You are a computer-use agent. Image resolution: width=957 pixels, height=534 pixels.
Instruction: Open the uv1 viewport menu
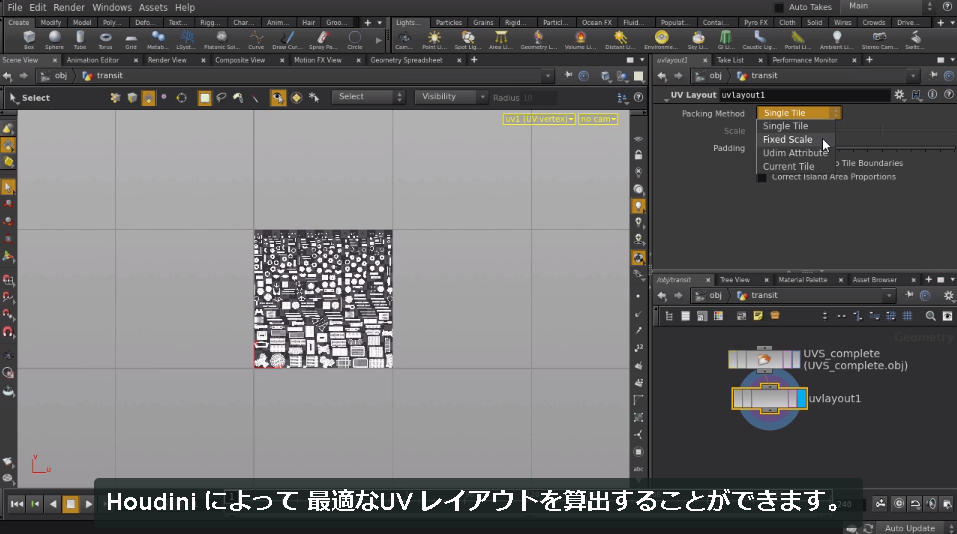[539, 119]
